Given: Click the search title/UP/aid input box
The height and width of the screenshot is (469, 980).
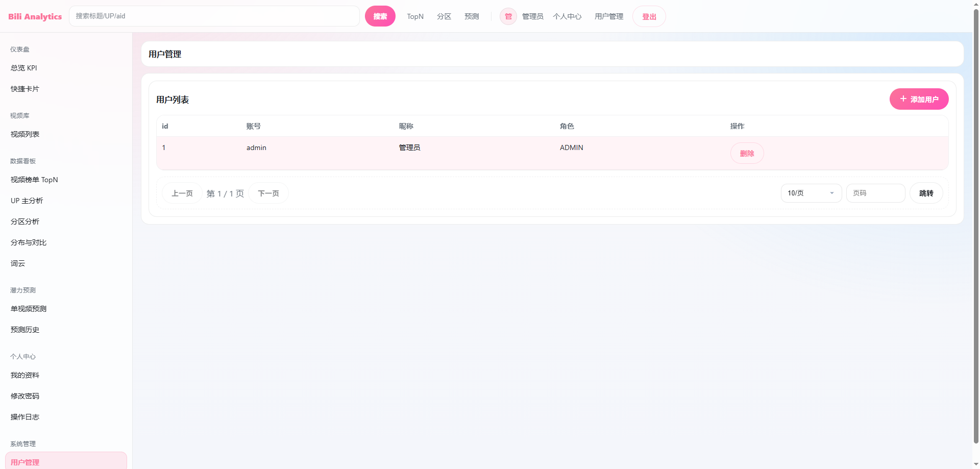Looking at the screenshot, I should [x=214, y=16].
